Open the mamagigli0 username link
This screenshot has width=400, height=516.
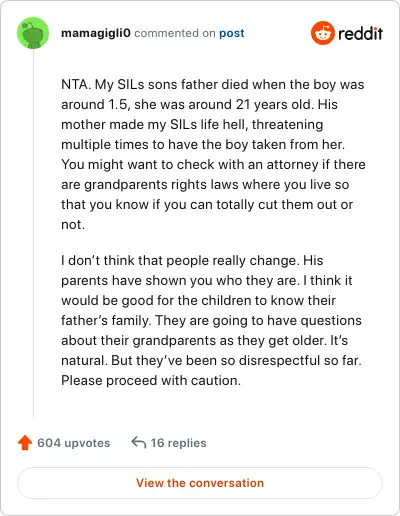pyautogui.click(x=96, y=33)
